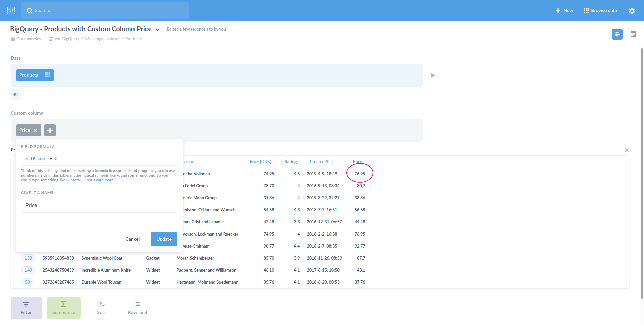Run the query preview play arrow
The image size is (644, 325).
433,75
